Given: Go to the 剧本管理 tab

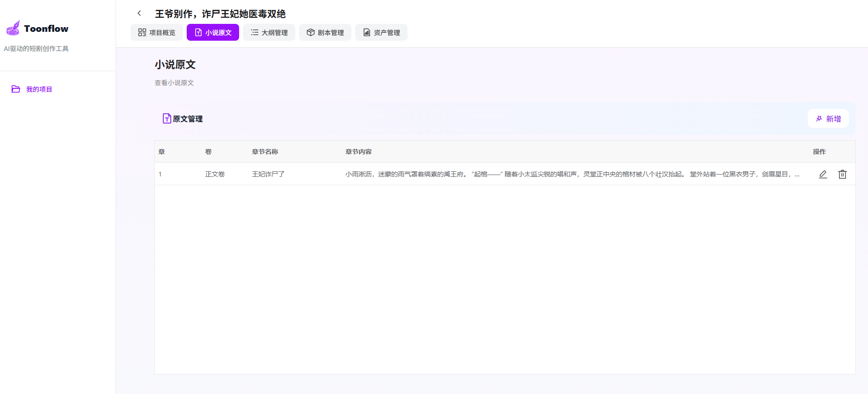Looking at the screenshot, I should pyautogui.click(x=325, y=32).
